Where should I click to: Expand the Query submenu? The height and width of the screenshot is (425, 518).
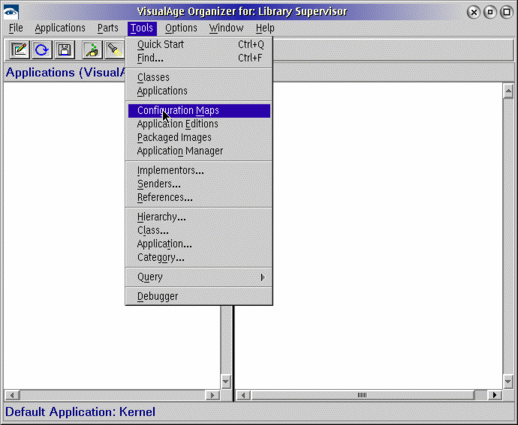[199, 277]
